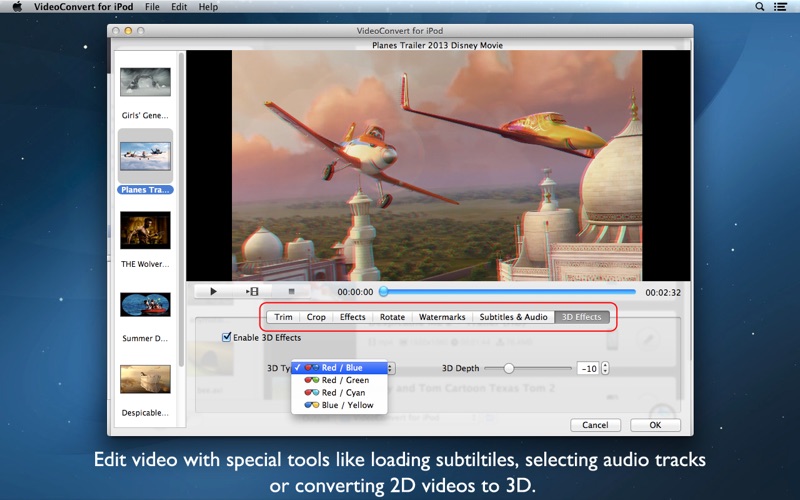Click the Despicable... file name label
Screen dimensions: 800x500
pos(145,413)
